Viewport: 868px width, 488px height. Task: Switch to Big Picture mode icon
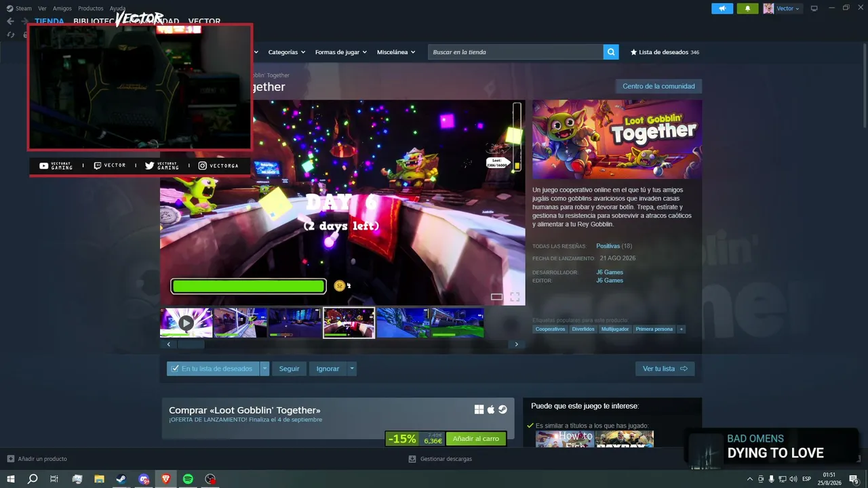click(814, 9)
